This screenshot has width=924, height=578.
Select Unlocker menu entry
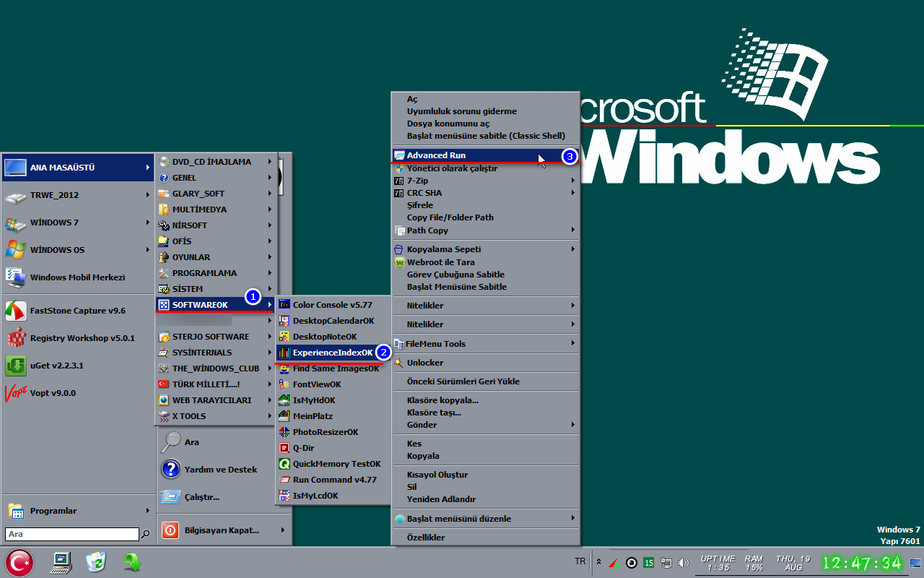tap(486, 363)
